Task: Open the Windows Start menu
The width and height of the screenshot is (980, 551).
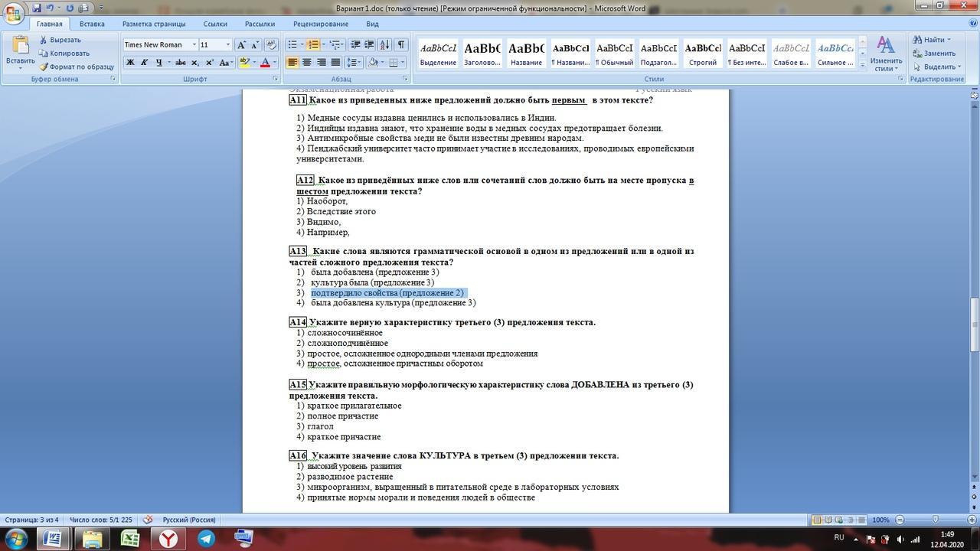Action: (15, 539)
